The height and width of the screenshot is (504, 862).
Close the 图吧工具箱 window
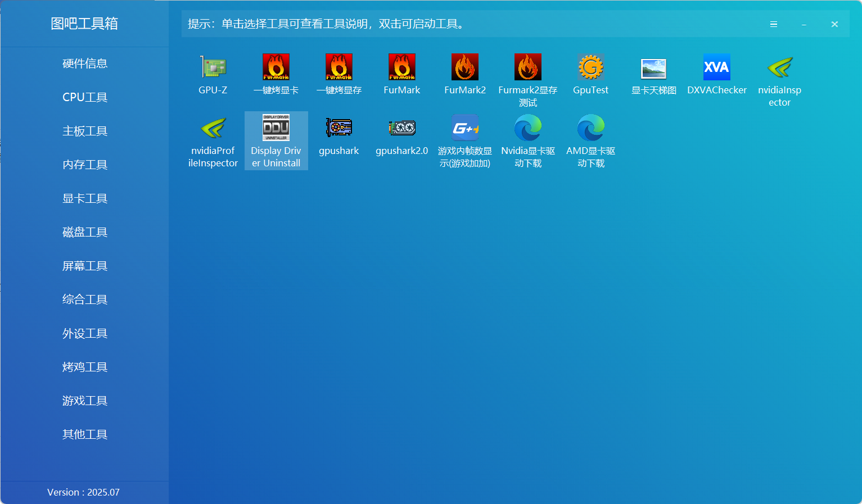click(834, 24)
